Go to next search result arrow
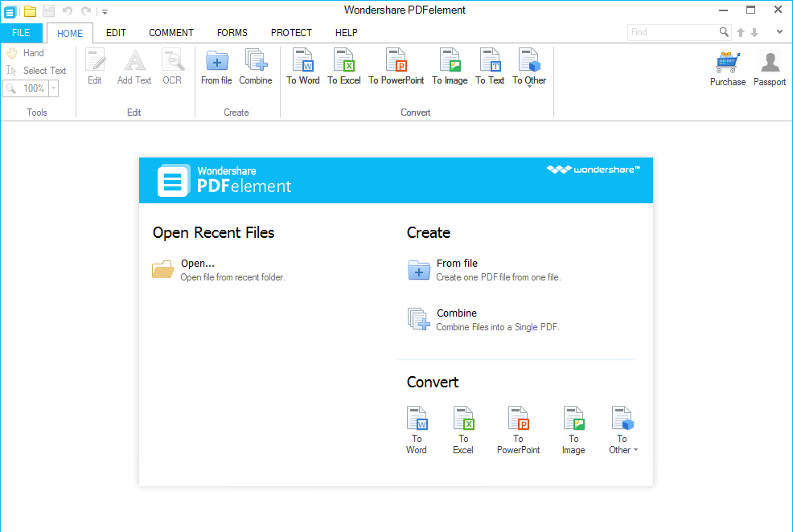The width and height of the screenshot is (793, 532). click(x=754, y=33)
